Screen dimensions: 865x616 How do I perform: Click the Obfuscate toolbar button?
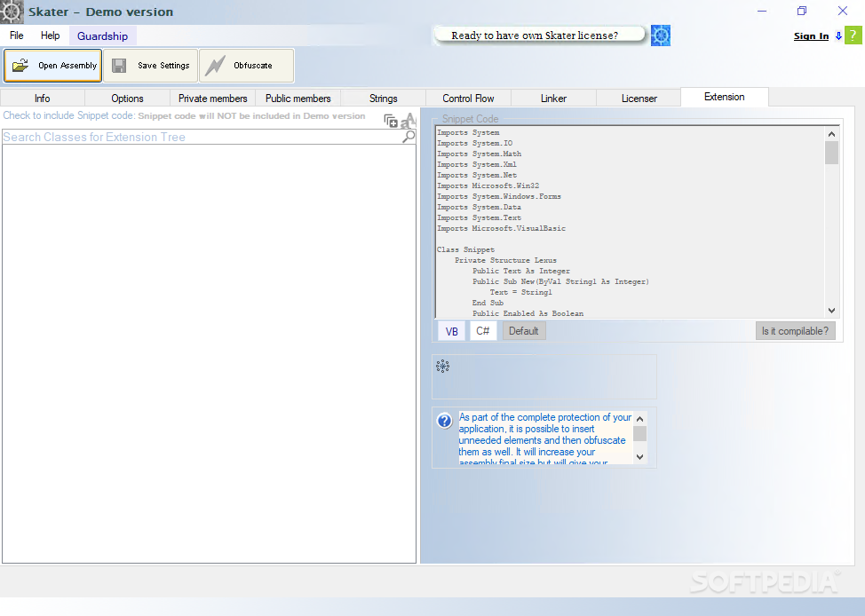pos(246,66)
